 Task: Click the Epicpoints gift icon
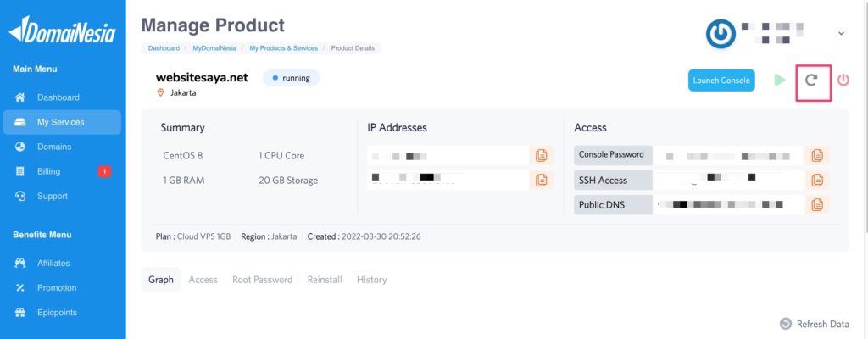click(20, 313)
